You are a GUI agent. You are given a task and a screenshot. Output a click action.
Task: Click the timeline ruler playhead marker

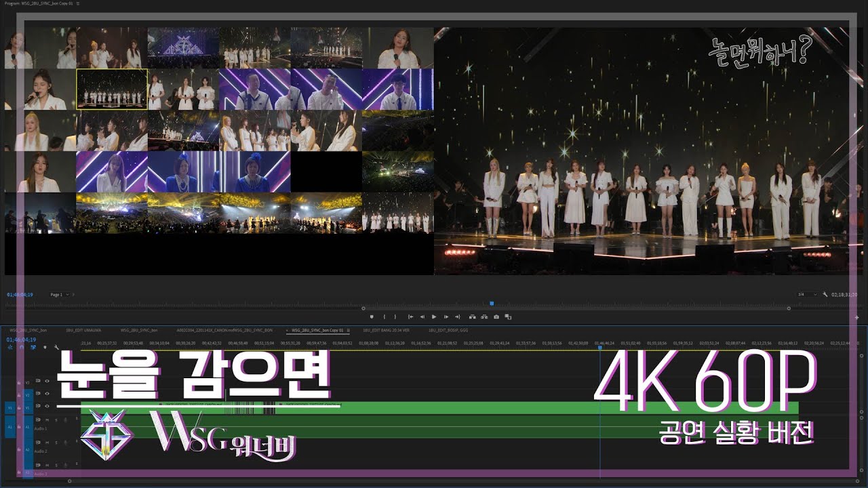(599, 348)
